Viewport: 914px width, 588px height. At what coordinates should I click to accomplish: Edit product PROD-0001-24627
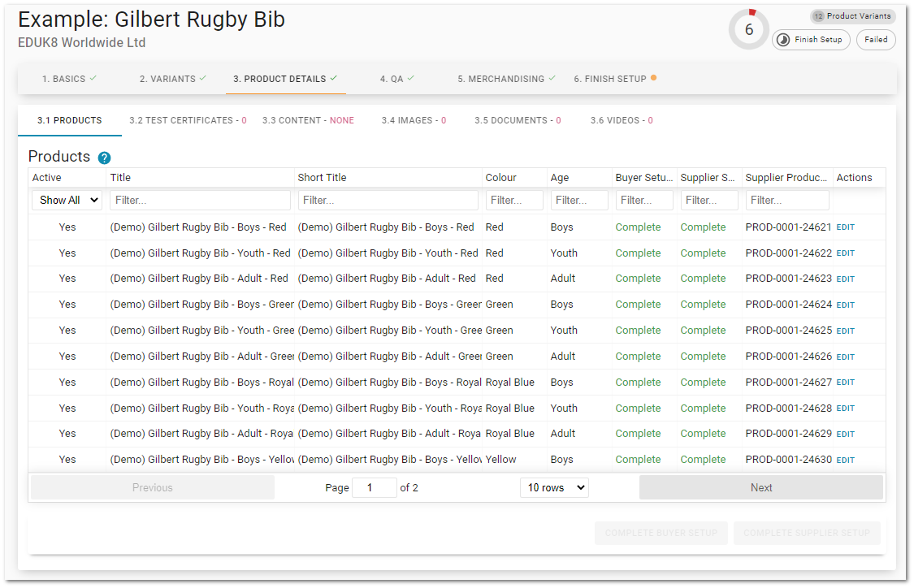click(845, 383)
